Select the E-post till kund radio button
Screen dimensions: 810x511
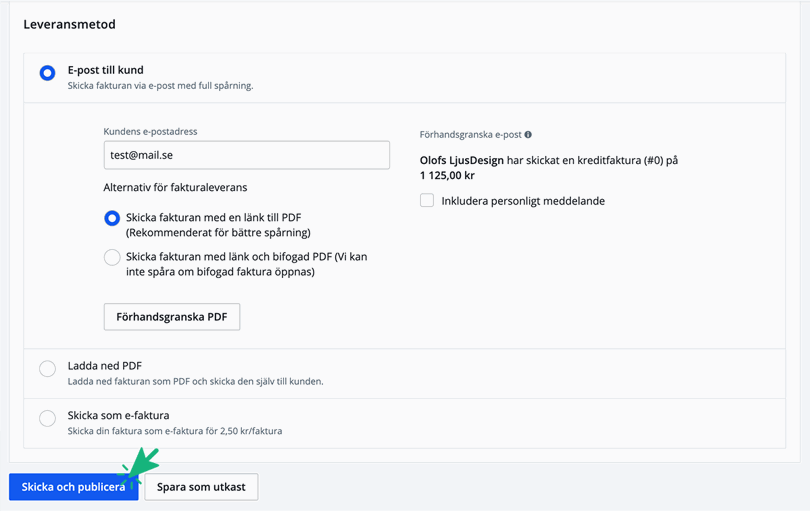pos(47,73)
